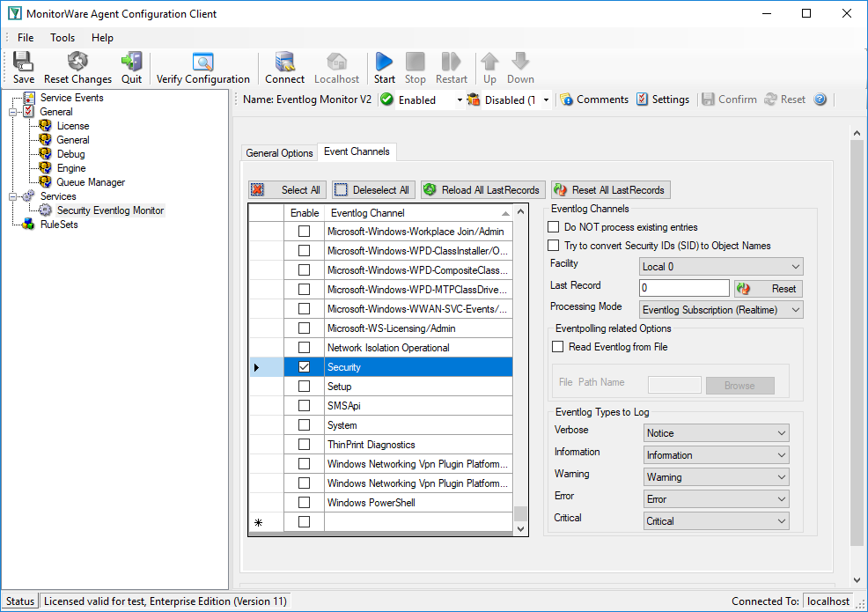868x612 pixels.
Task: Select the Service Events tree node
Action: (71, 98)
